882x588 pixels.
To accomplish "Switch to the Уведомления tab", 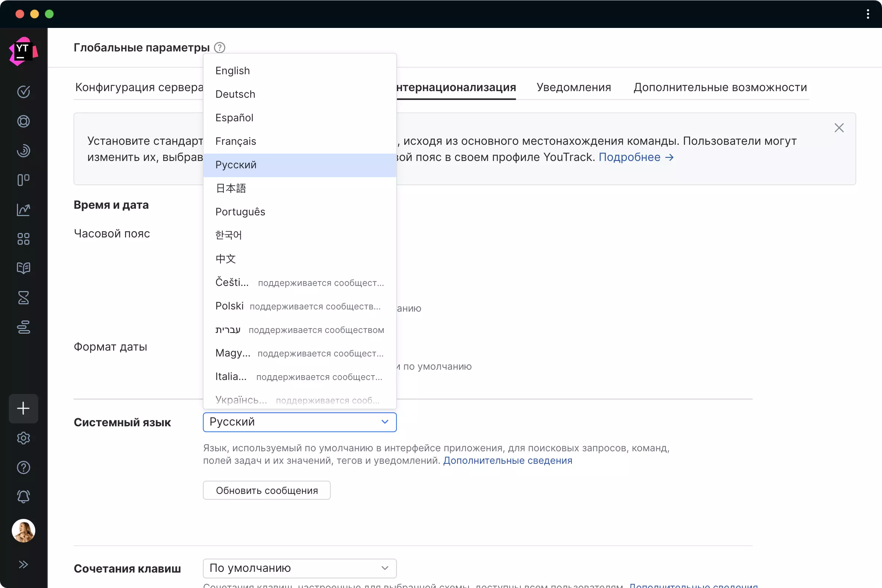I will tap(573, 87).
